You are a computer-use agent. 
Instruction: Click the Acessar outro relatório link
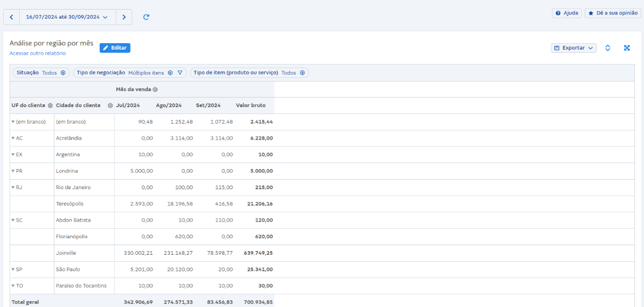38,53
